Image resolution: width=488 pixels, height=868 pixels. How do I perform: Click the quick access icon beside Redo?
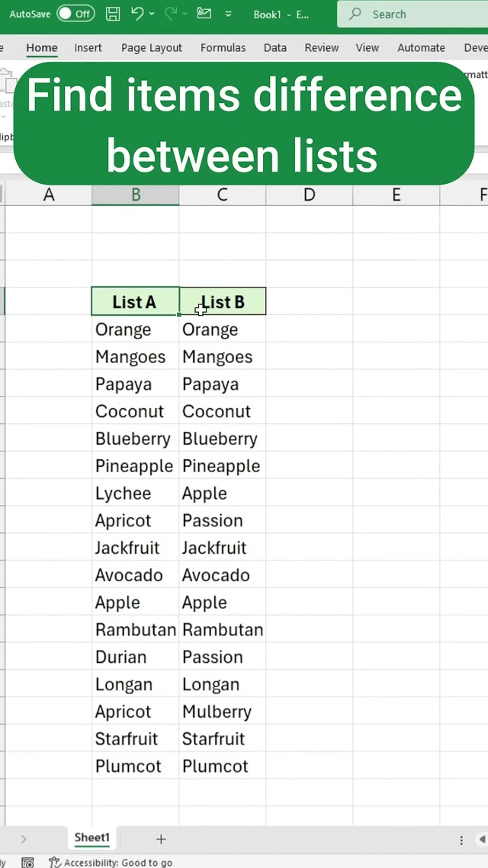[x=204, y=14]
